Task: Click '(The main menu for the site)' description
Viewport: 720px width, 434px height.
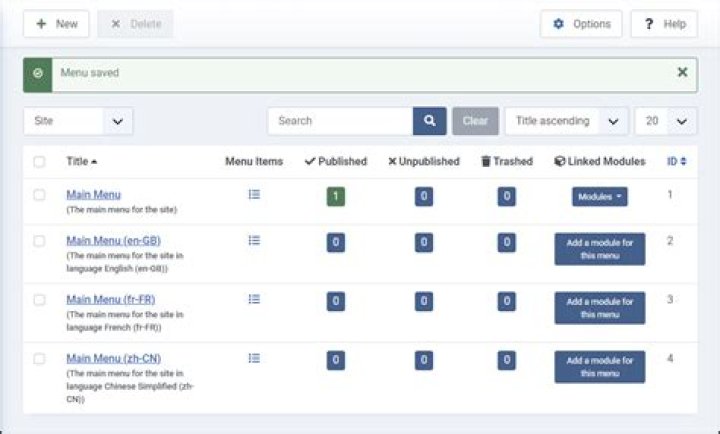Action: click(x=122, y=210)
